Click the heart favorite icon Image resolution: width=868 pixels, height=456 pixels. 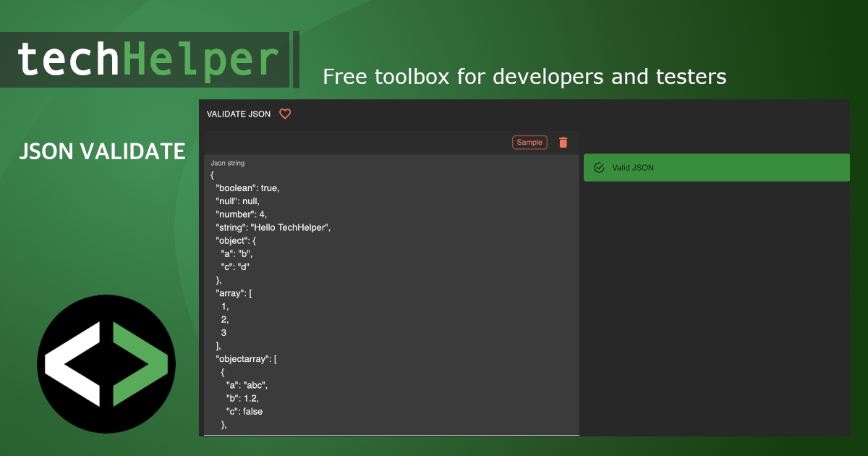tap(285, 114)
